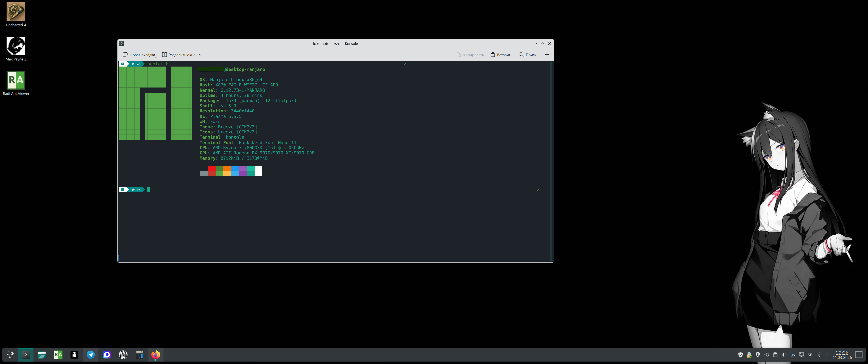This screenshot has height=364, width=868.
Task: Expand hidden system tray icons
Action: point(827,355)
